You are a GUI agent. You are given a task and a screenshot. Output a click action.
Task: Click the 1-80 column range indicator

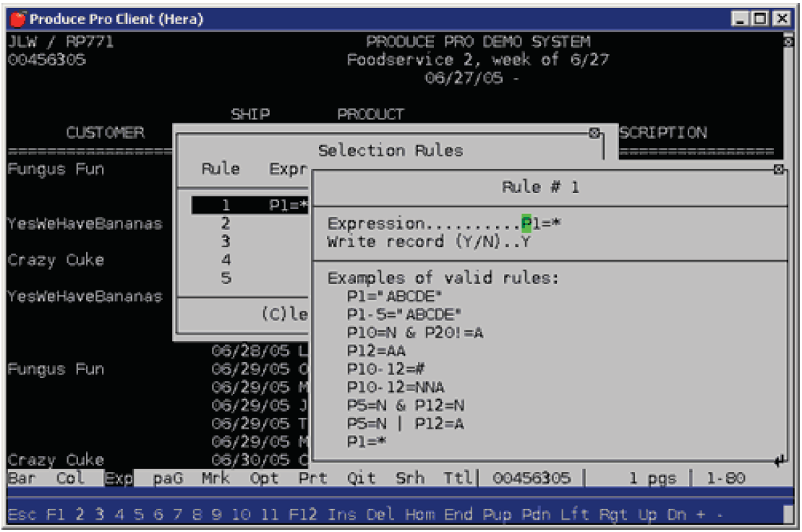(x=725, y=479)
